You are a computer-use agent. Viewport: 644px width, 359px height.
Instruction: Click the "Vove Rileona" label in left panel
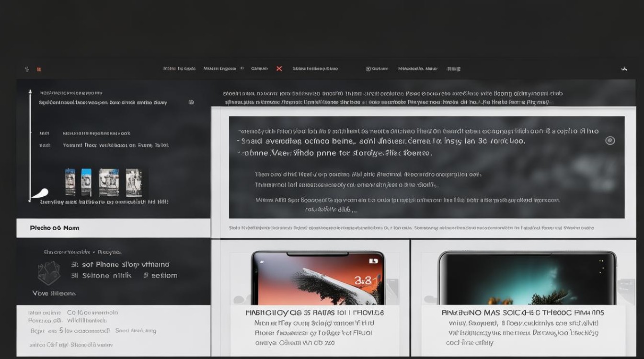[x=54, y=293]
